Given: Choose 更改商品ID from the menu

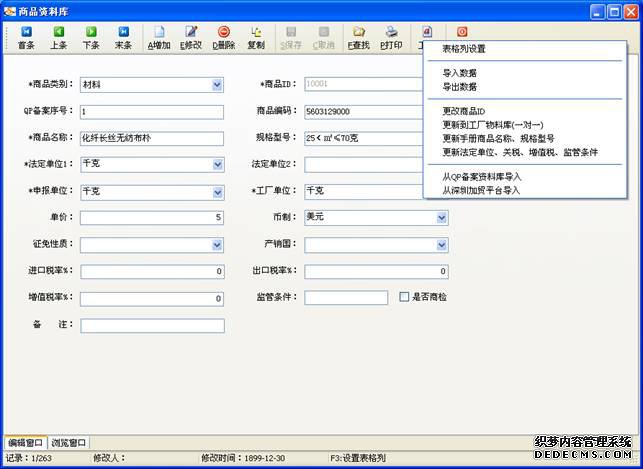Looking at the screenshot, I should pyautogui.click(x=463, y=111).
